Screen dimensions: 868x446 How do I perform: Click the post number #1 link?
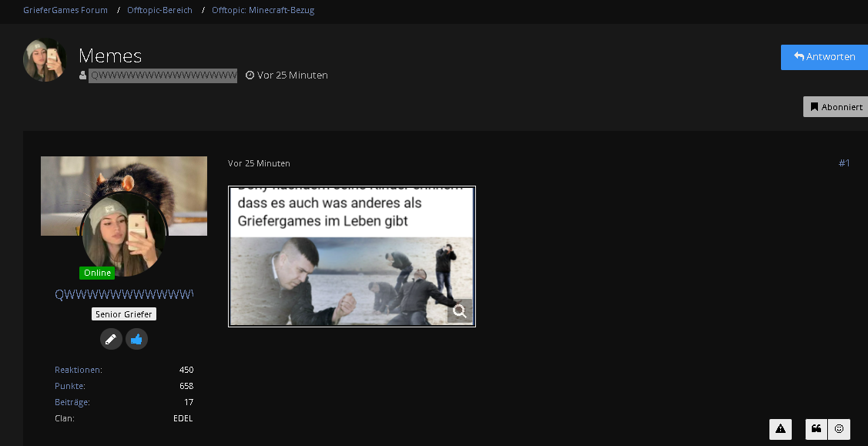844,163
